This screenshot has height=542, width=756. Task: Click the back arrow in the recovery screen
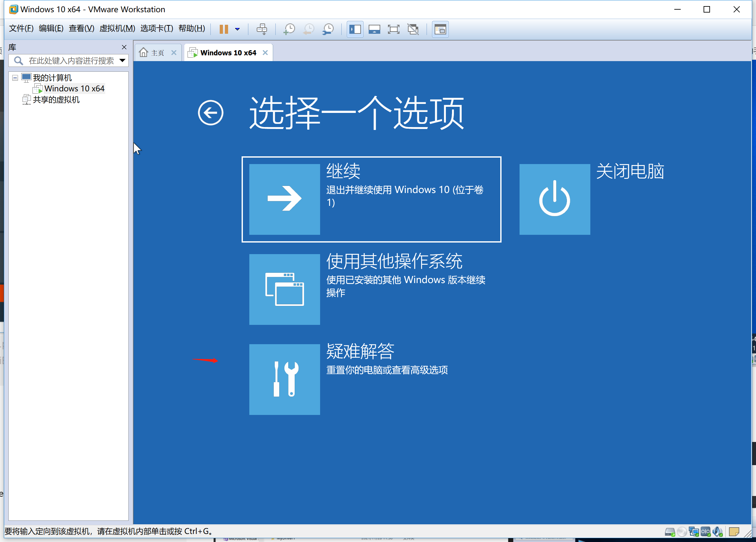point(210,113)
